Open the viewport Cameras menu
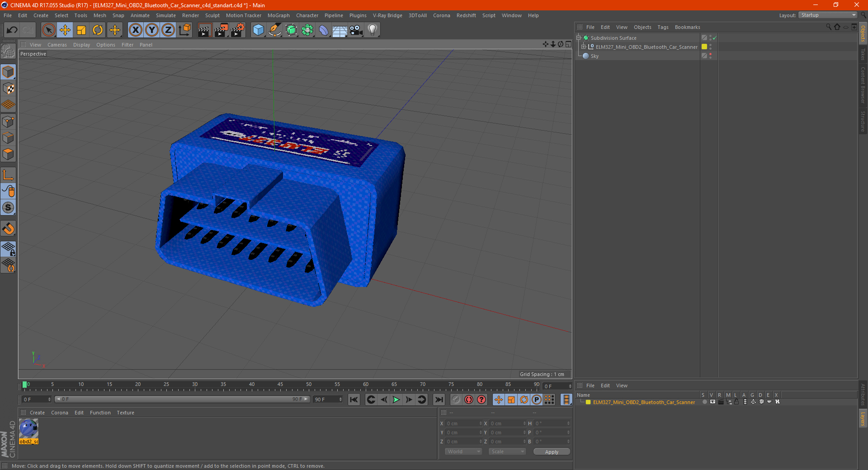The height and width of the screenshot is (470, 868). (57, 45)
